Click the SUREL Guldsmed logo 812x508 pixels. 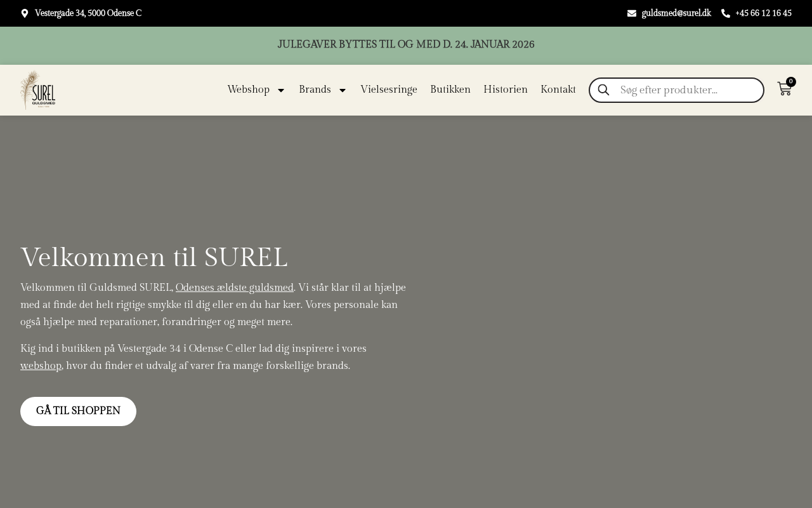tap(38, 90)
